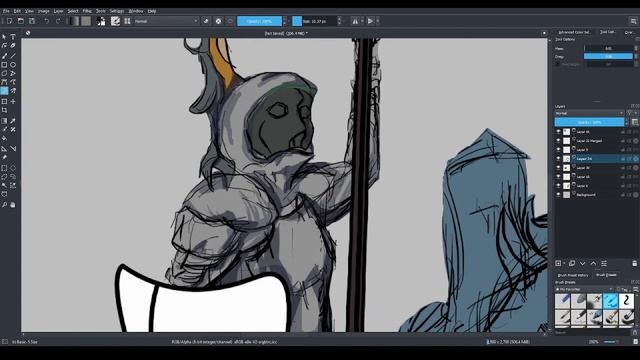Delete the selected layer with trash icon
Image resolution: width=640 pixels, height=360 pixels.
[x=634, y=263]
